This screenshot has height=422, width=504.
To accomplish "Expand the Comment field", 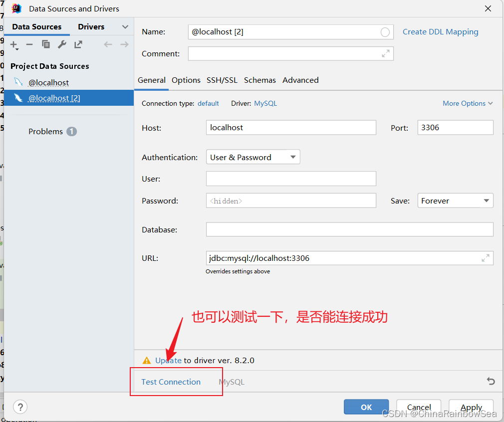I will (385, 53).
